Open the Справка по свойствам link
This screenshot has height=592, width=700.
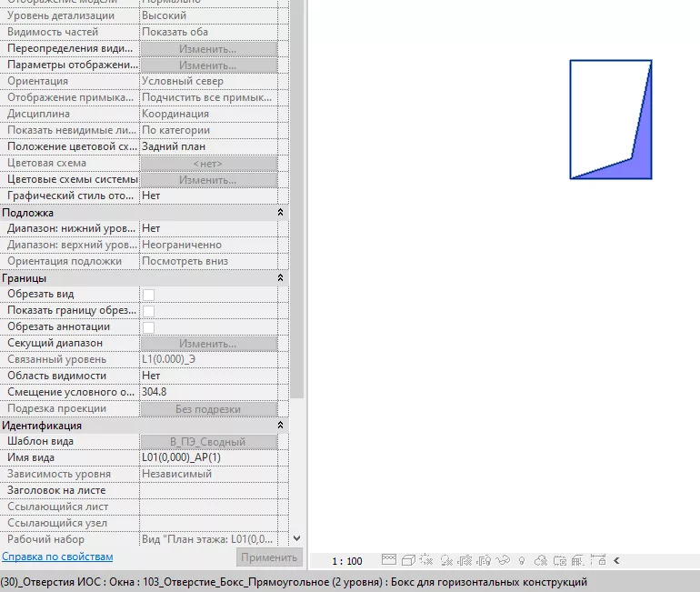tap(57, 557)
